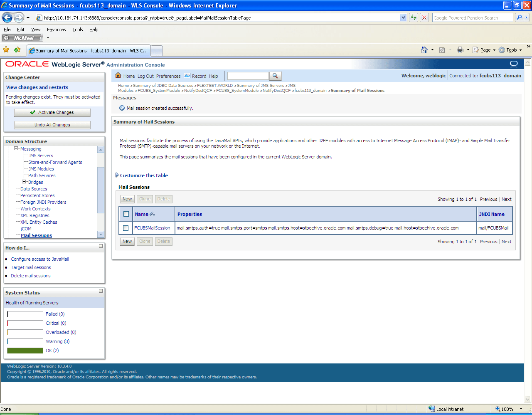
Task: Expand the Bridges tree node
Action: (x=24, y=182)
